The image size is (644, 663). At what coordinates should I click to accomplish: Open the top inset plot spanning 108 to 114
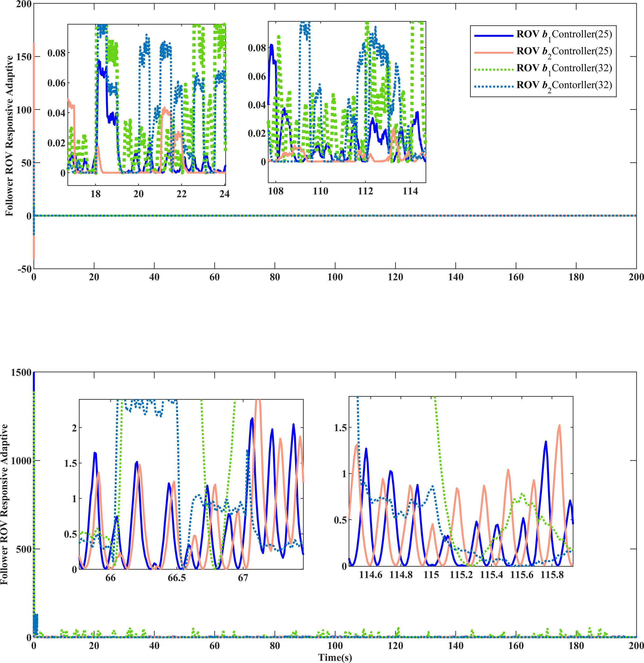[x=347, y=102]
